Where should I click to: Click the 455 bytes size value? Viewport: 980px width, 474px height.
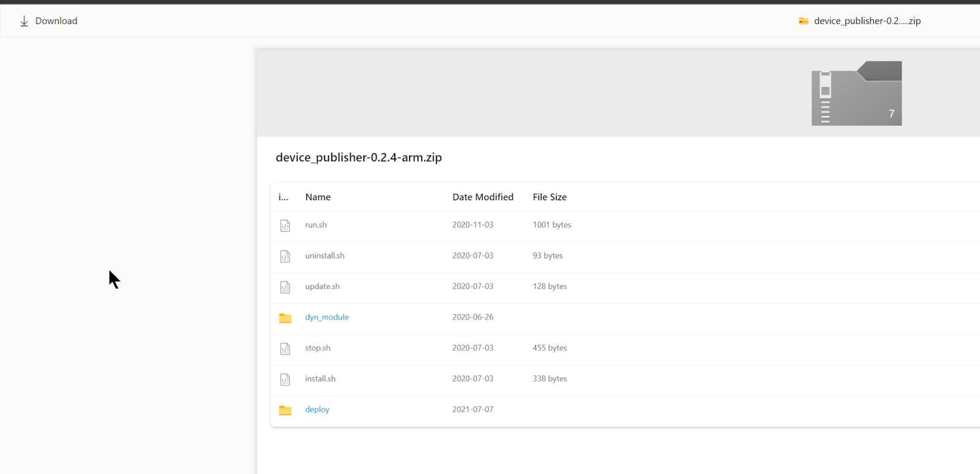[550, 348]
